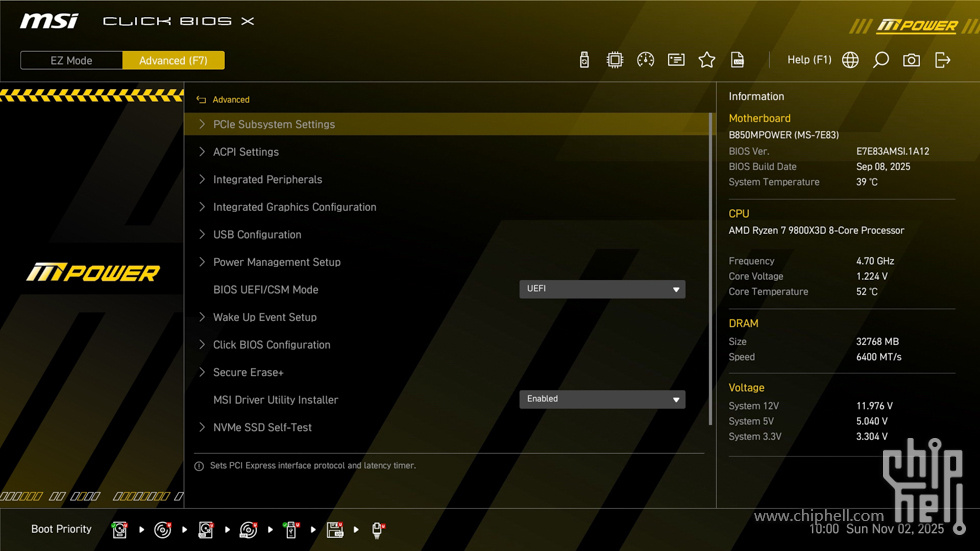Switch to EZ Mode
Screen dimensions: 980x551
coord(72,60)
